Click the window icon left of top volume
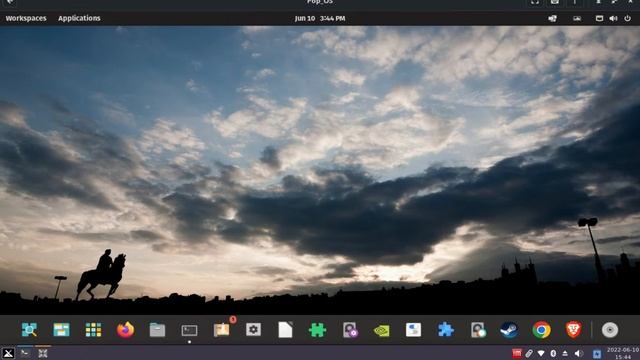The width and height of the screenshot is (640, 360). pos(599,18)
